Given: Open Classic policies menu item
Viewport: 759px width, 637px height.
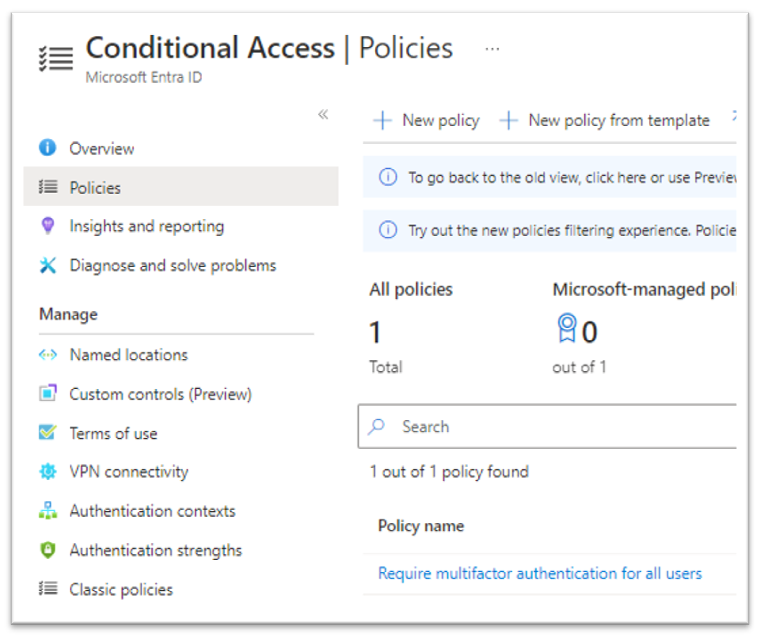Looking at the screenshot, I should (120, 589).
